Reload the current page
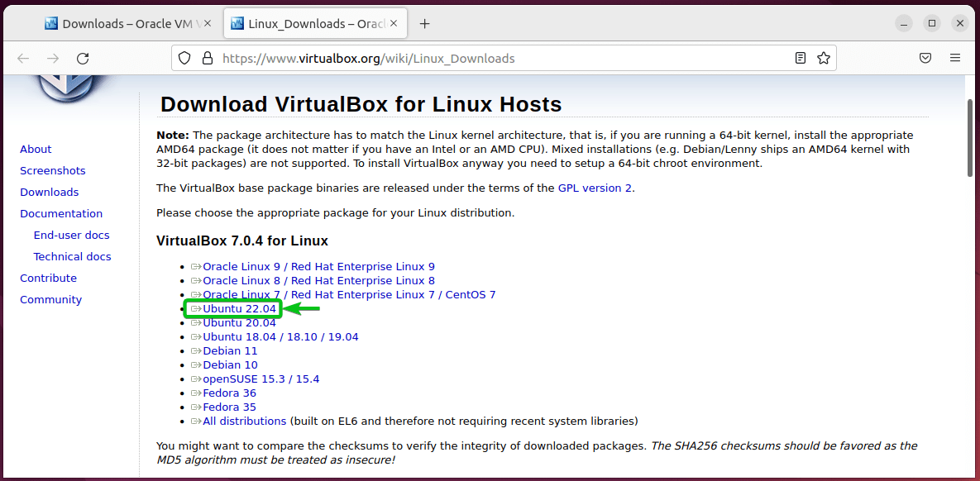The height and width of the screenshot is (481, 980). point(83,58)
